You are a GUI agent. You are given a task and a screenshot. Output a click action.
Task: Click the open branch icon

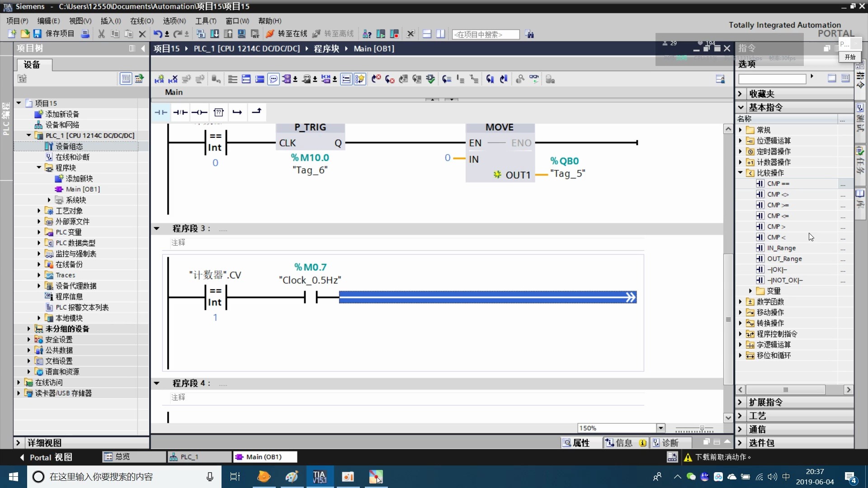click(x=237, y=113)
